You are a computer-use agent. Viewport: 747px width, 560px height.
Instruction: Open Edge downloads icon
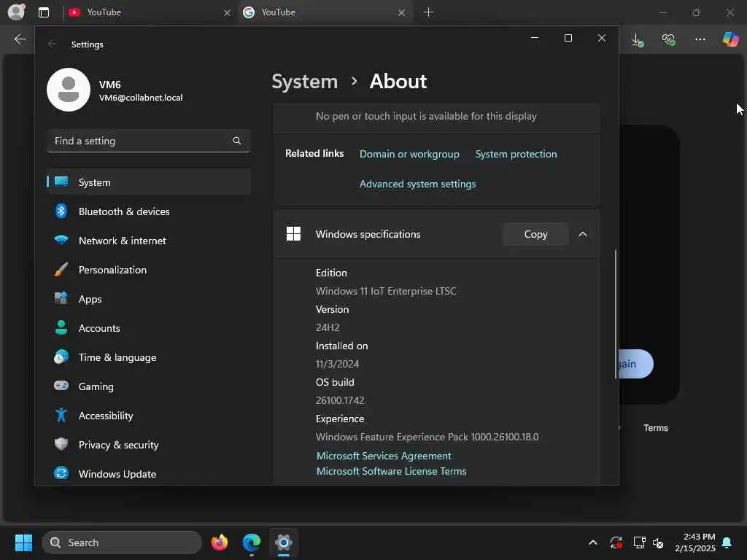[638, 39]
